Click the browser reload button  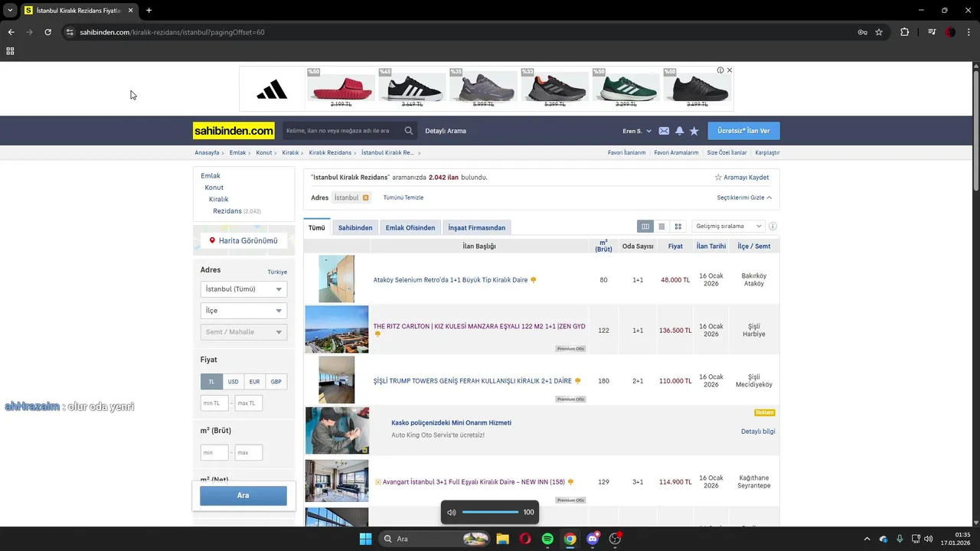pyautogui.click(x=47, y=32)
